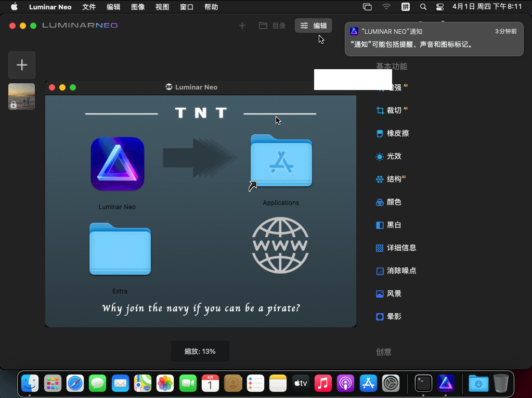
Task: Open the Crop AI tool (裁切)
Action: (392, 110)
